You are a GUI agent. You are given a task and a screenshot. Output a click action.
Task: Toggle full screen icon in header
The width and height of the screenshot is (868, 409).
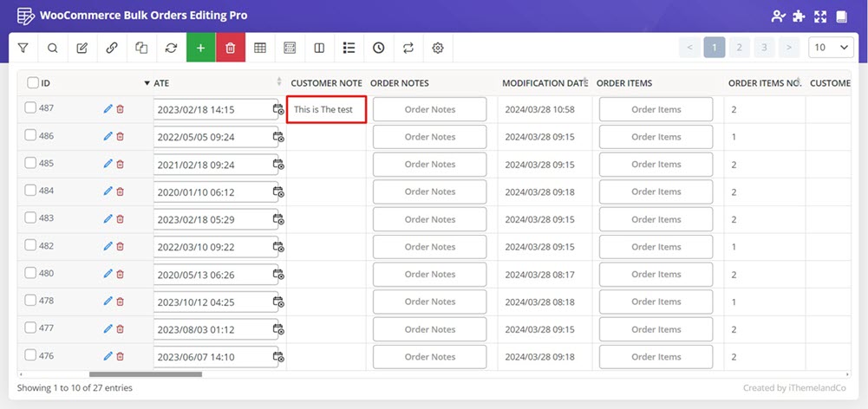(x=820, y=16)
